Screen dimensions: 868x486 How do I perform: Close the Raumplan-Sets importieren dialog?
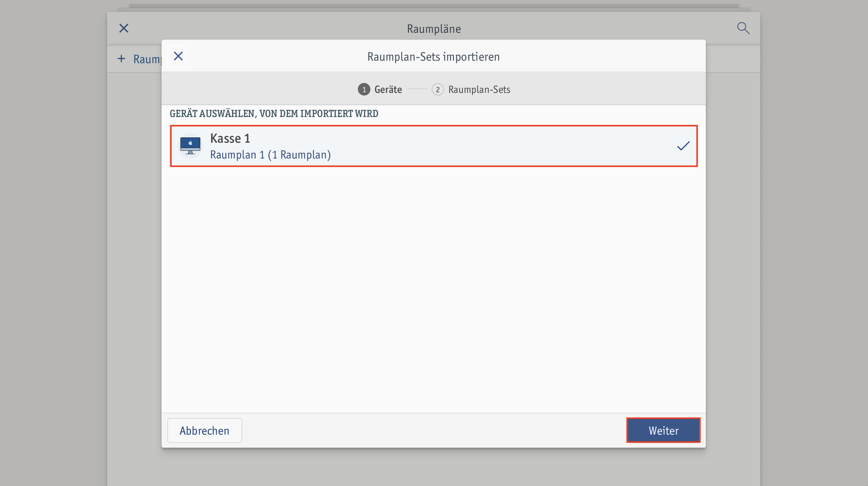click(x=178, y=56)
